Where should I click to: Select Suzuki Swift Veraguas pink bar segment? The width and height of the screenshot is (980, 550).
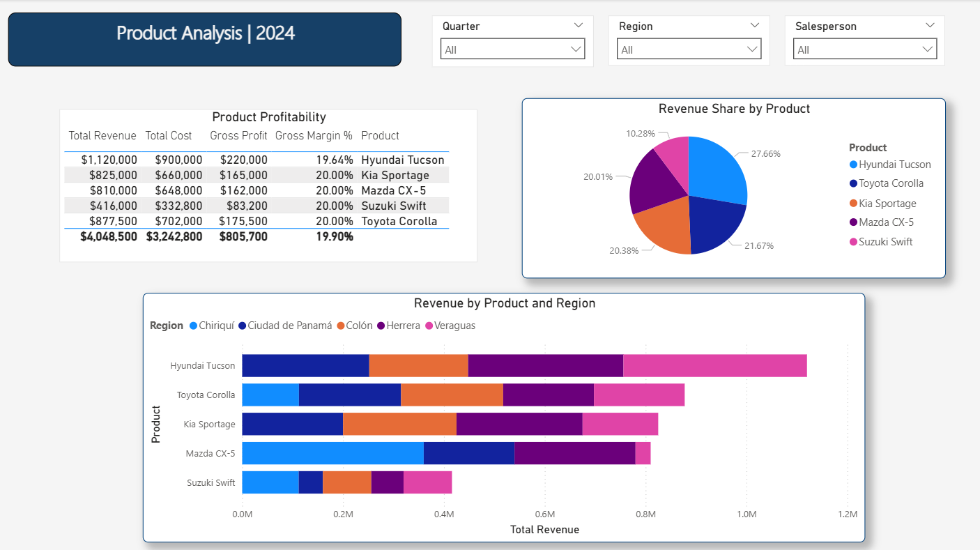pos(427,482)
